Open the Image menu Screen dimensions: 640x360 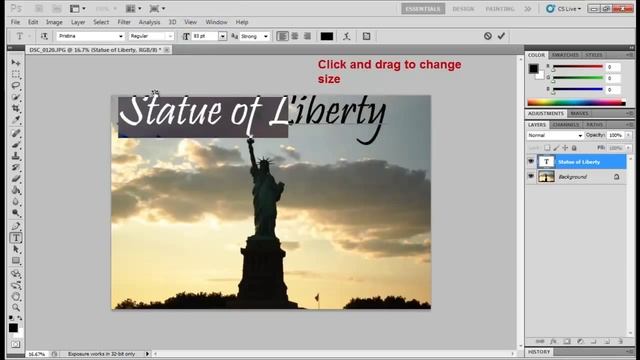(x=54, y=22)
